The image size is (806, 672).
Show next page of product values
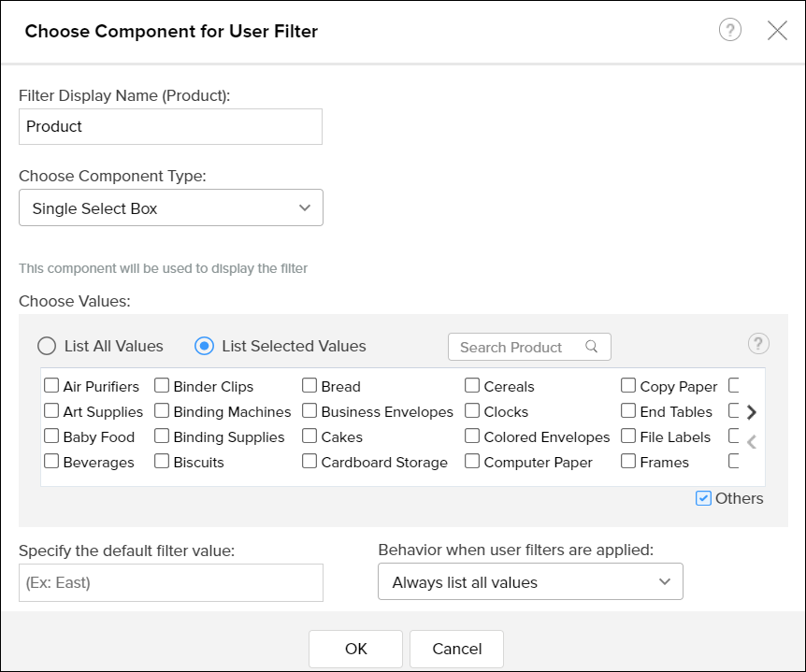[x=751, y=412]
